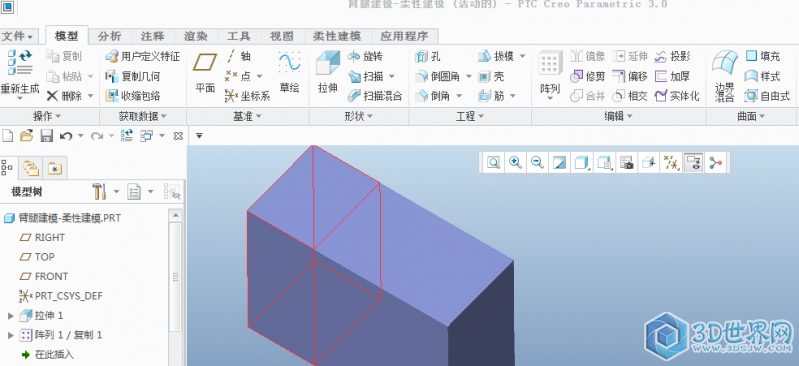Open the 应用程序 tab

coord(405,36)
